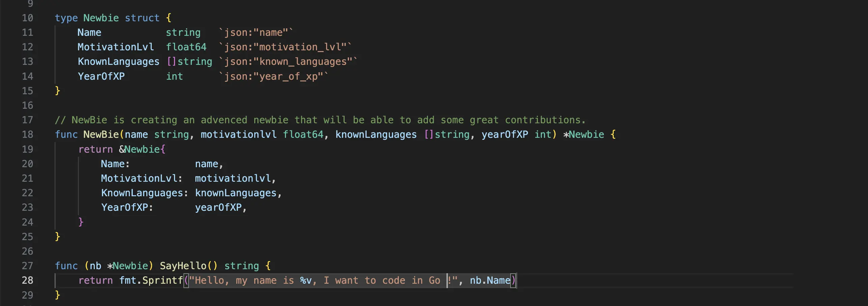Click the json:"name" struct tag

tap(256, 32)
